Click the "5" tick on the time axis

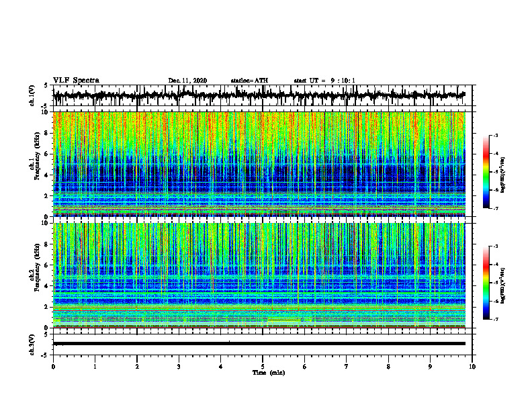(263, 367)
